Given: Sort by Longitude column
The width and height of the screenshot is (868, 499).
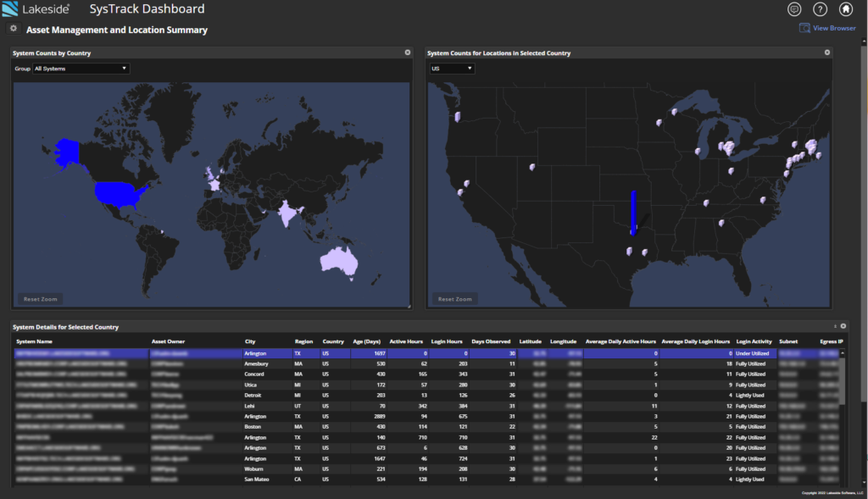Looking at the screenshot, I should click(564, 341).
